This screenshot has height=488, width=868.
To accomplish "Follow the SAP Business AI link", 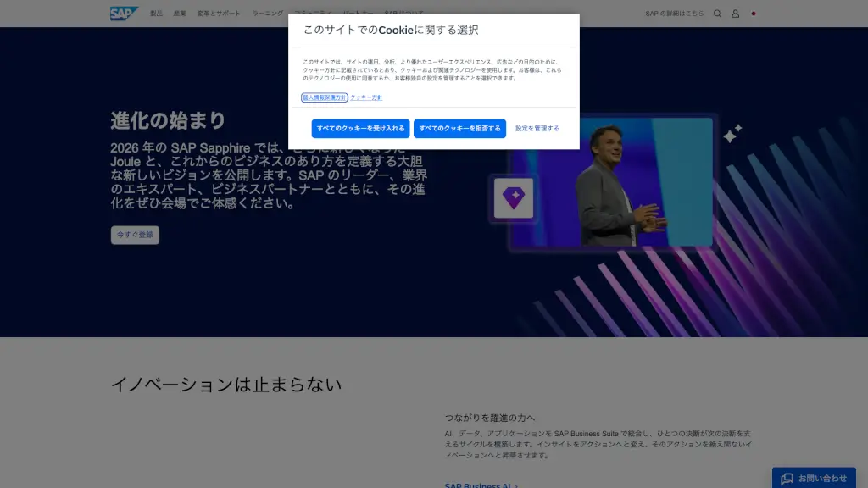I will [x=477, y=485].
